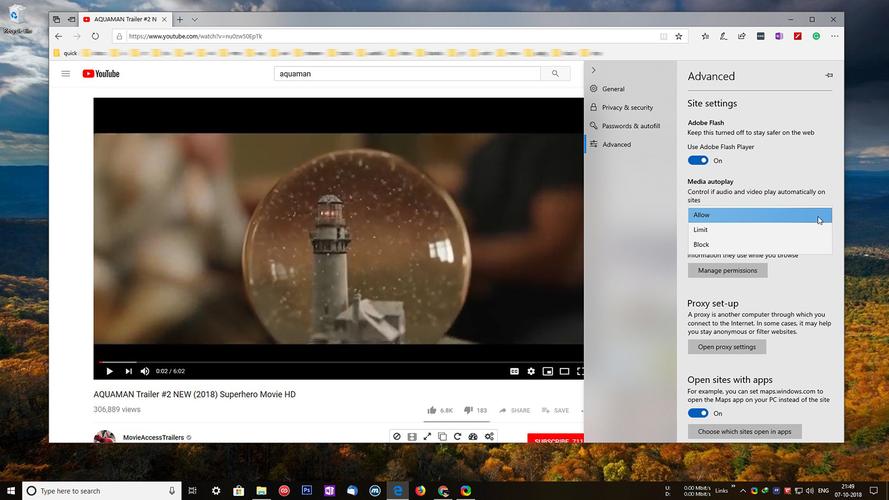
Task: Share this page using the share icon
Action: tap(742, 36)
